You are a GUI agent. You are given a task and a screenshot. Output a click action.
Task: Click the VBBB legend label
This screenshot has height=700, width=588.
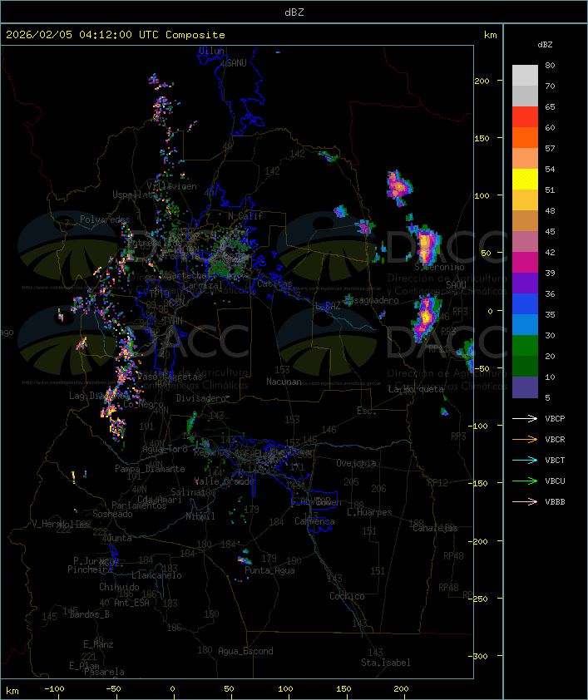pos(555,502)
